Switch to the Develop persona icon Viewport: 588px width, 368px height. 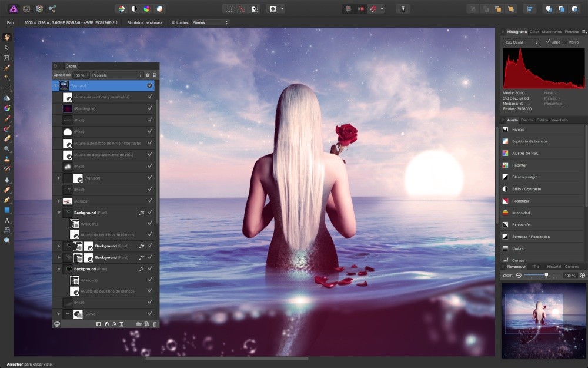point(39,9)
